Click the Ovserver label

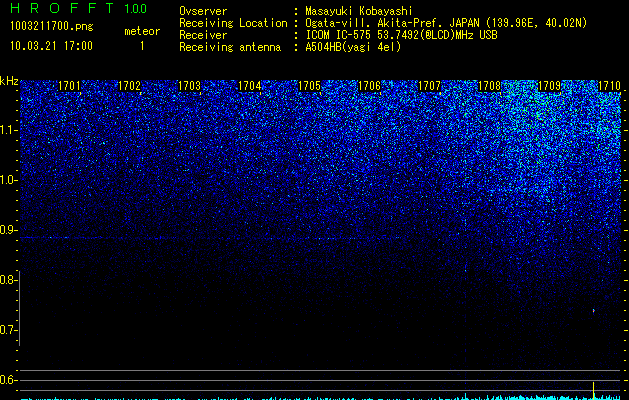(x=203, y=11)
